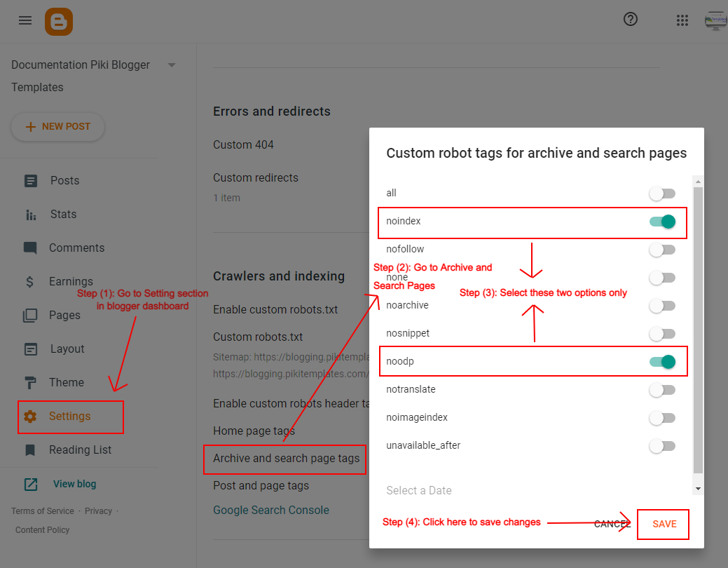The height and width of the screenshot is (568, 728).
Task: Open the Custom 404 setting
Action: click(x=243, y=145)
